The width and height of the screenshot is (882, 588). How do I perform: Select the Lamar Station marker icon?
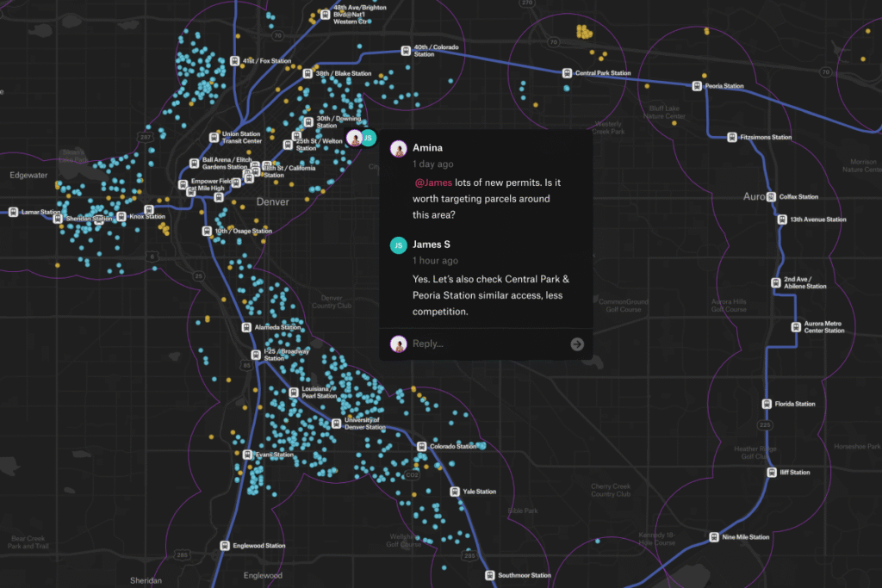[x=15, y=212]
